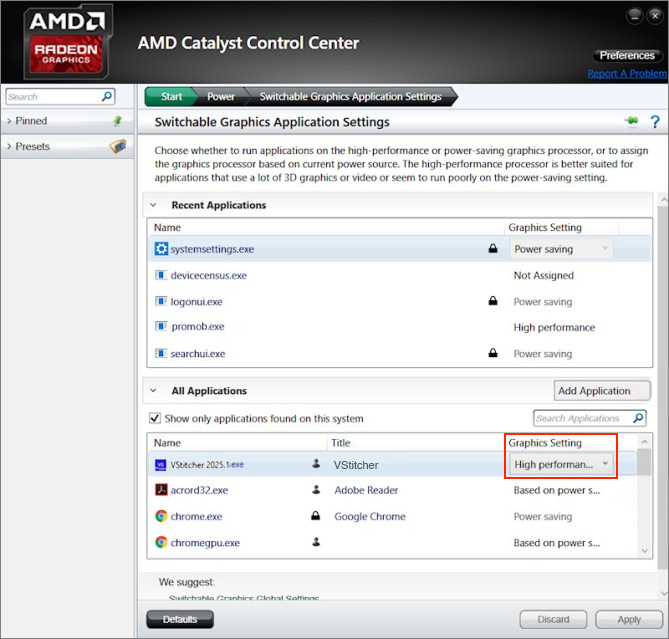
Task: Click the Apply button
Action: pos(629,619)
